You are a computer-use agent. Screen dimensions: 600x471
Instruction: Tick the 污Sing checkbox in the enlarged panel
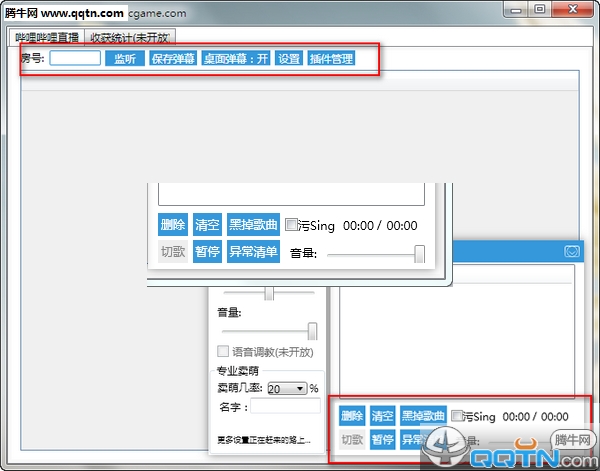point(292,225)
